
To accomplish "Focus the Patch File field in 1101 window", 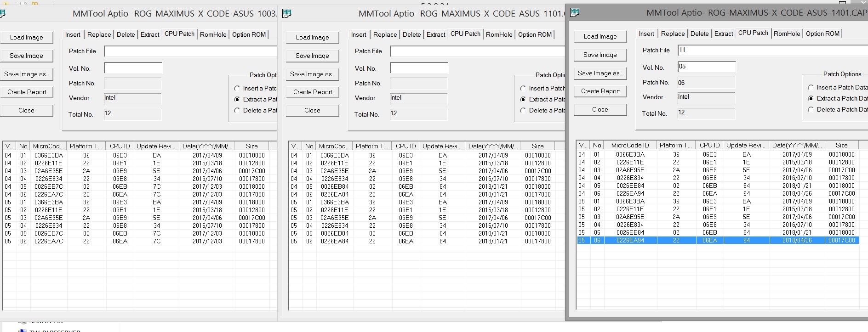I will click(478, 51).
